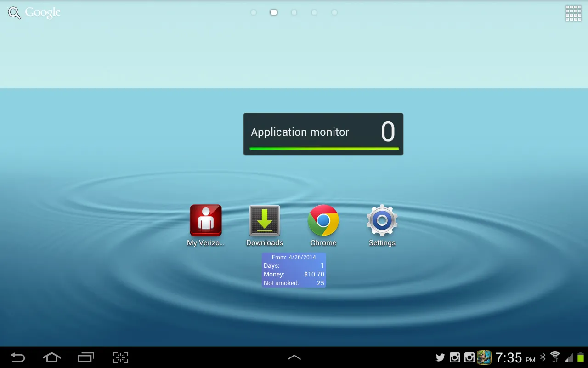
Task: Click the 7:35 PM clock
Action: tap(515, 357)
